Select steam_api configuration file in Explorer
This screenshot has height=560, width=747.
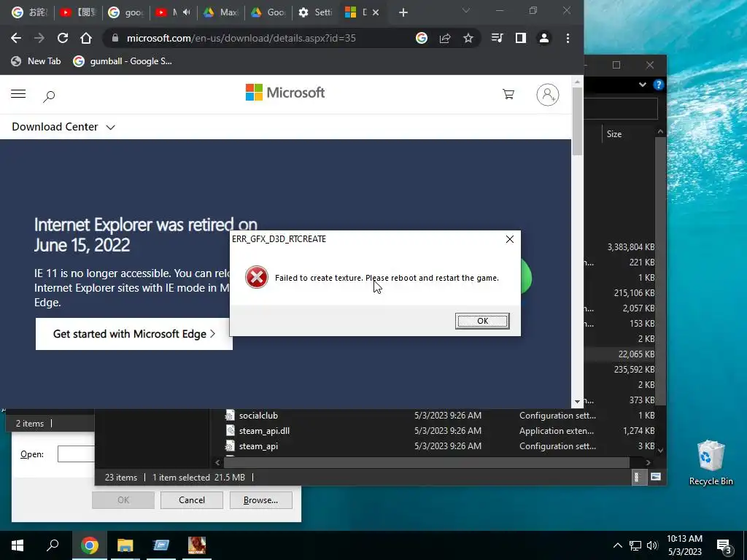(258, 446)
